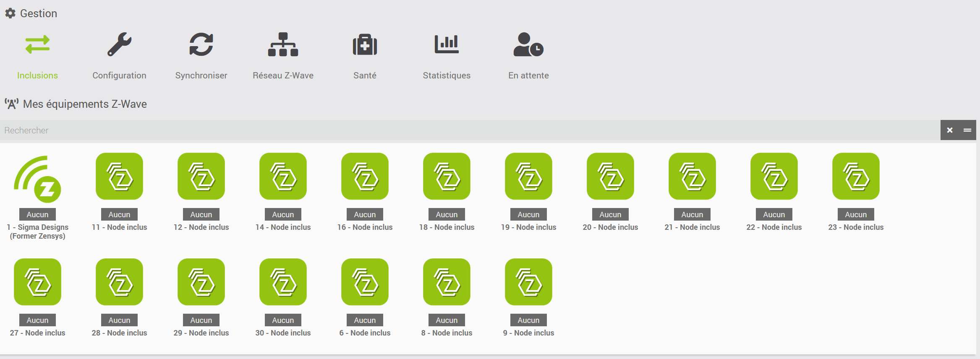
Task: Click the Réseau Z-Wave label
Action: click(283, 75)
